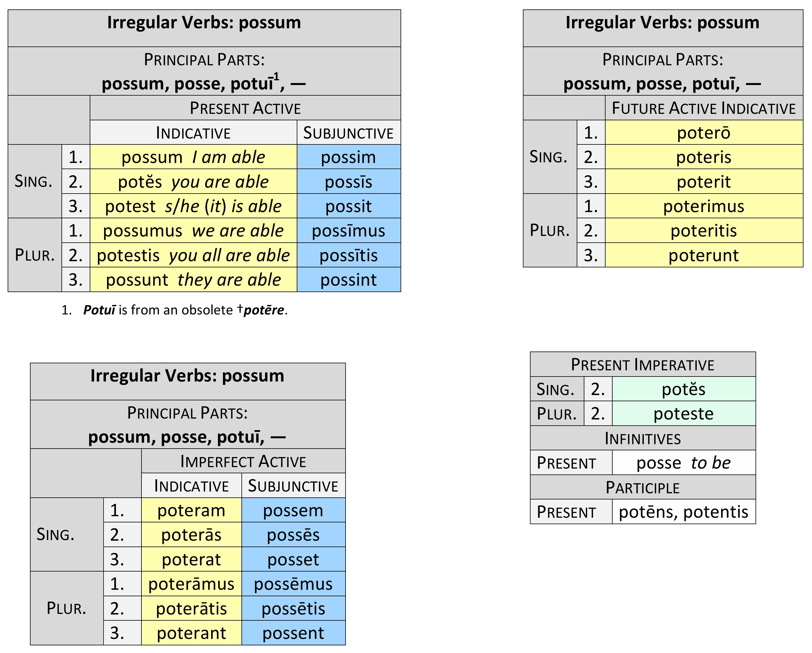Select the 'possem' subjunctive cell
Viewport: 812px width, 653px height.
[293, 510]
